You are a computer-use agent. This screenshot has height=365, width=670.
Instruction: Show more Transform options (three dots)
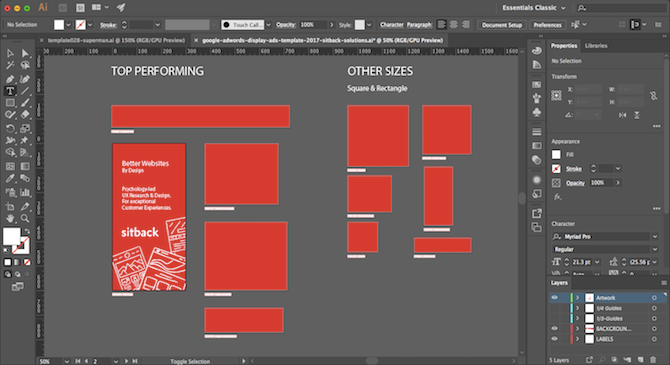(657, 126)
